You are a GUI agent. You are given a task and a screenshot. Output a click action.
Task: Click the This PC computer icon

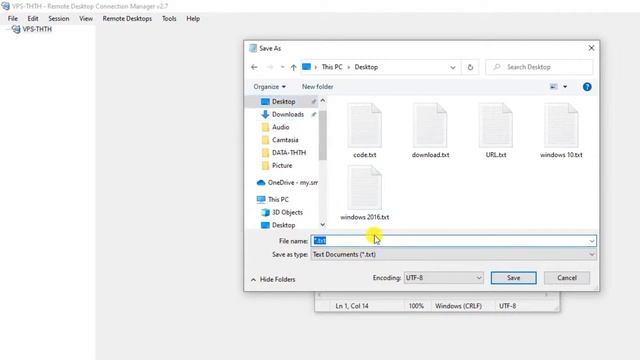coord(261,199)
